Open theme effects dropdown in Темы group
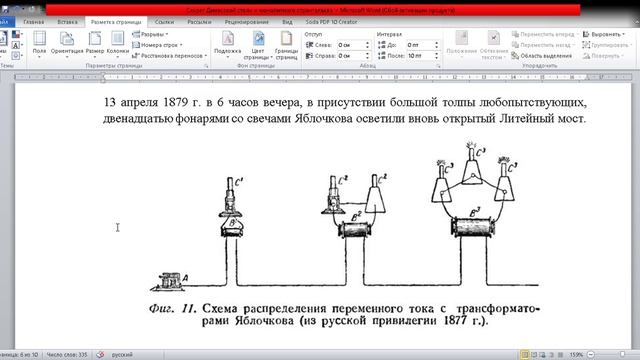640x360 pixels. (x=17, y=55)
